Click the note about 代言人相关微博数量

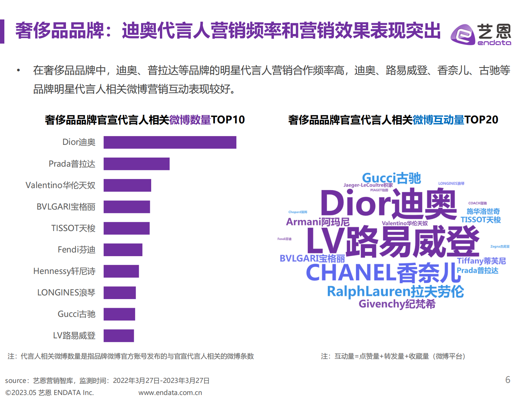pyautogui.click(x=131, y=356)
